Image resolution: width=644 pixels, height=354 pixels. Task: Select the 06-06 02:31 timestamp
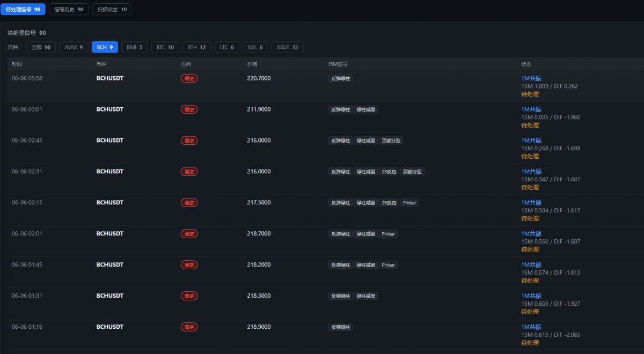point(27,172)
